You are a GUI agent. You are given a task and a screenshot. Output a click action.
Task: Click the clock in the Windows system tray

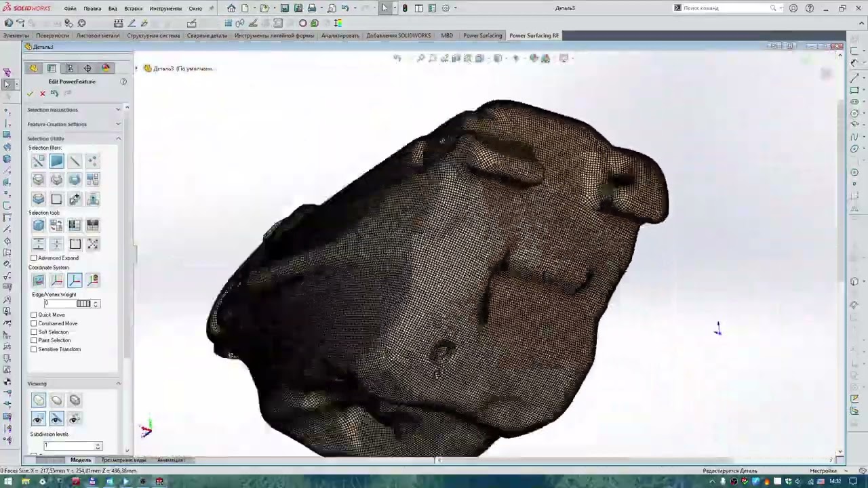pos(835,482)
